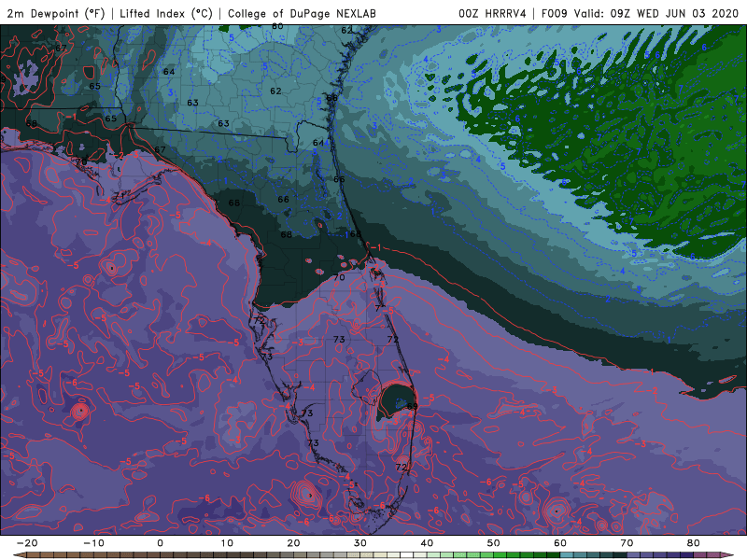The height and width of the screenshot is (560, 747).
Task: Click the '30' color scale label
Action: 360,543
